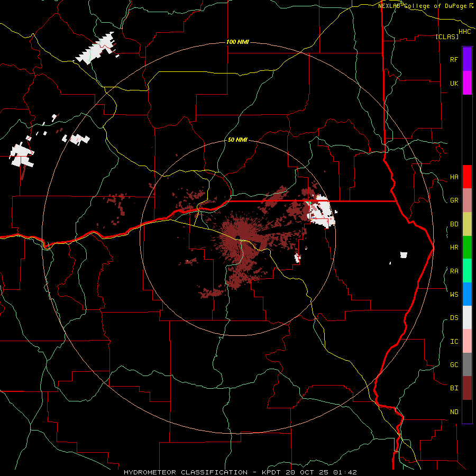
Task: Click the Hydrometeor Classification KPDT title text
Action: [240, 472]
